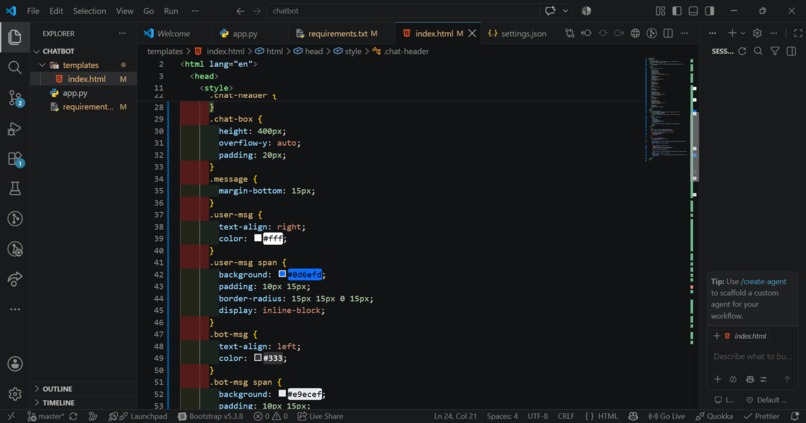Refresh the sessions list

click(x=742, y=51)
